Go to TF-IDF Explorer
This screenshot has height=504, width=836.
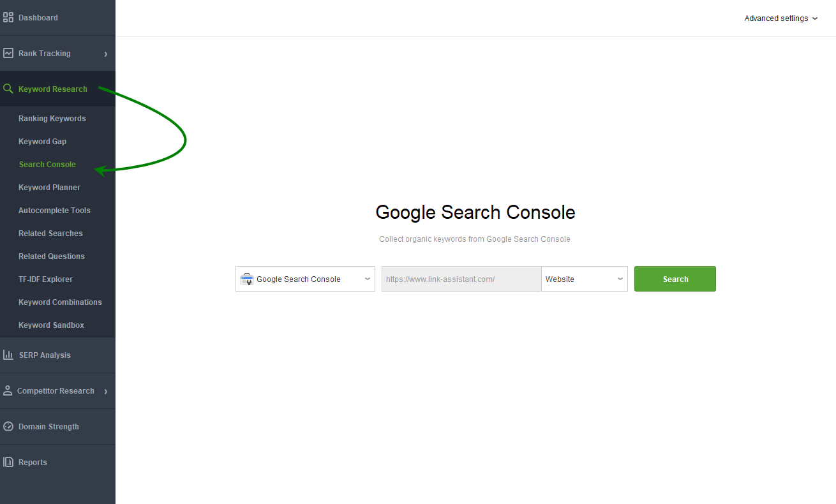[x=46, y=279]
